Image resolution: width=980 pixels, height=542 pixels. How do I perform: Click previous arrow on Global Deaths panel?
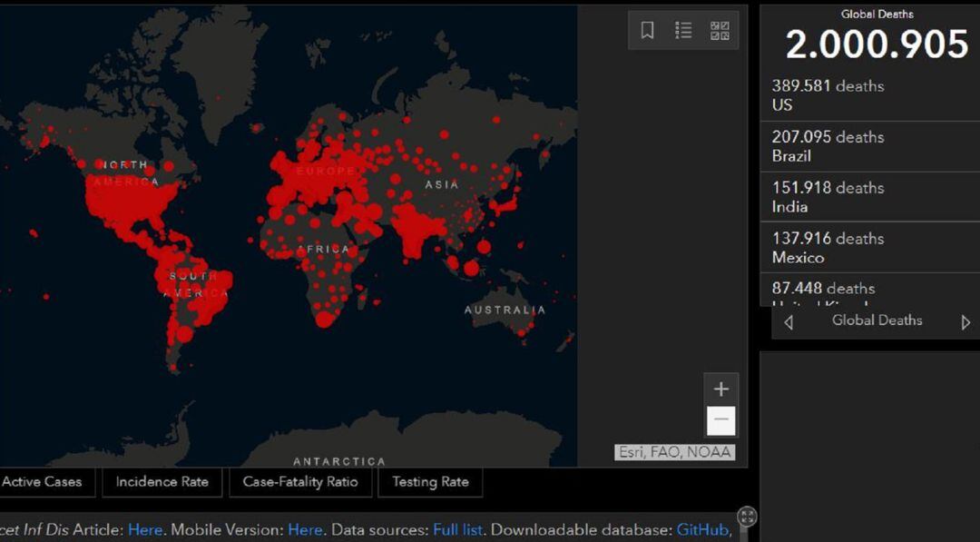click(789, 320)
